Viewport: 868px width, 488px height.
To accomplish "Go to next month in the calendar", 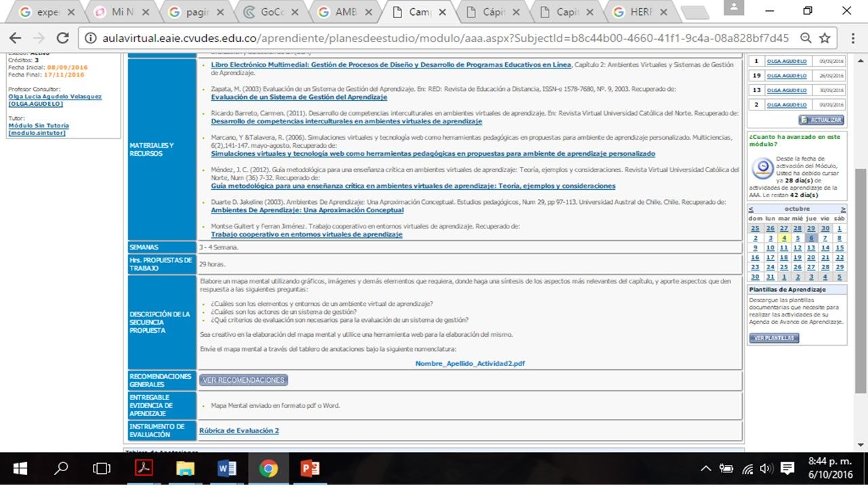I will click(x=843, y=209).
